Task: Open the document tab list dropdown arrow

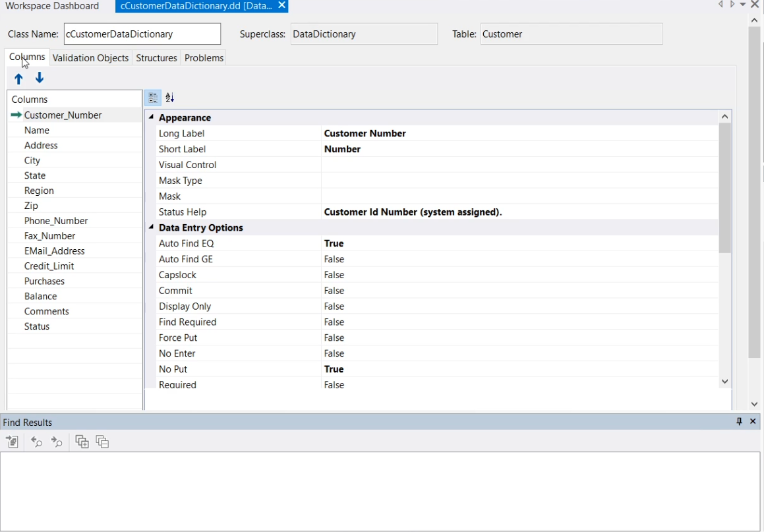Action: point(743,5)
